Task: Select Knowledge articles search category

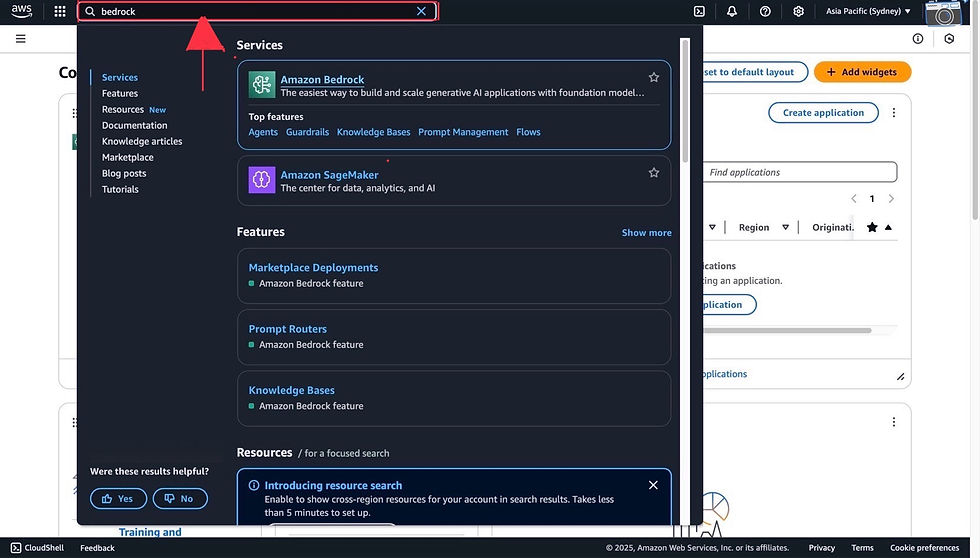Action: click(x=142, y=141)
